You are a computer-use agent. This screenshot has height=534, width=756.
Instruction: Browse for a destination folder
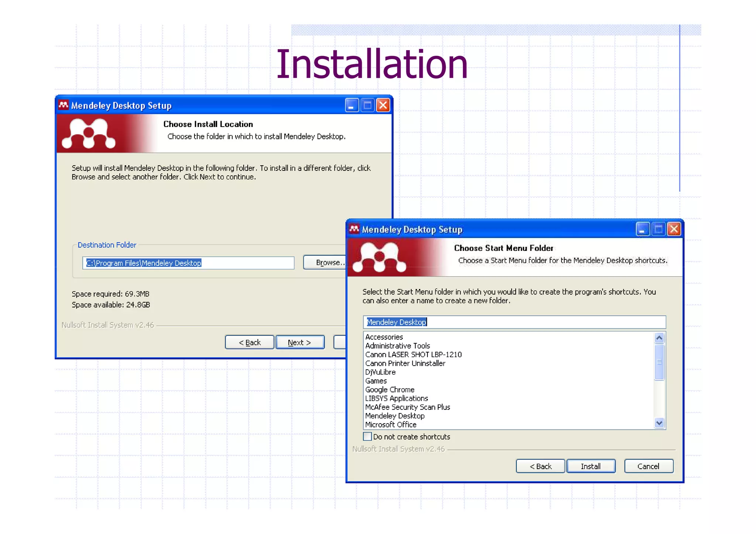(x=325, y=262)
